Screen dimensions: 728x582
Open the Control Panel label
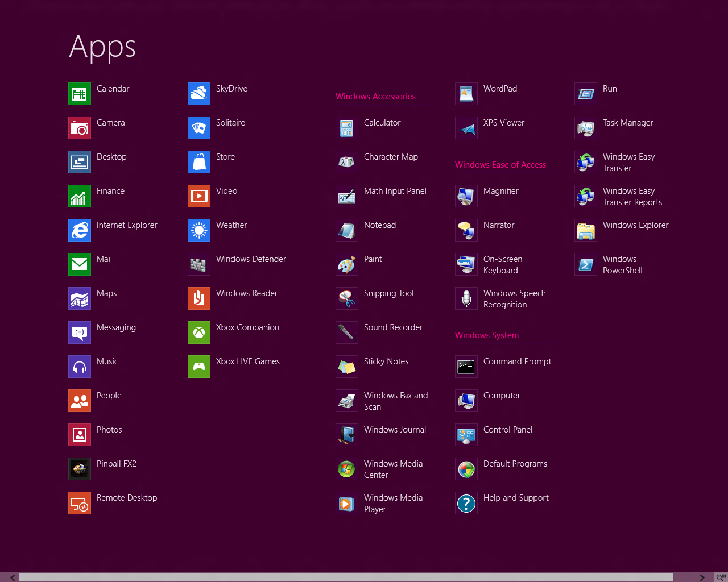(508, 430)
